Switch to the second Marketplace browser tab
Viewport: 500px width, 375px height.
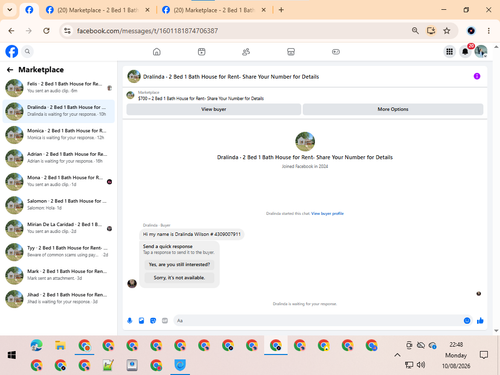97,10
